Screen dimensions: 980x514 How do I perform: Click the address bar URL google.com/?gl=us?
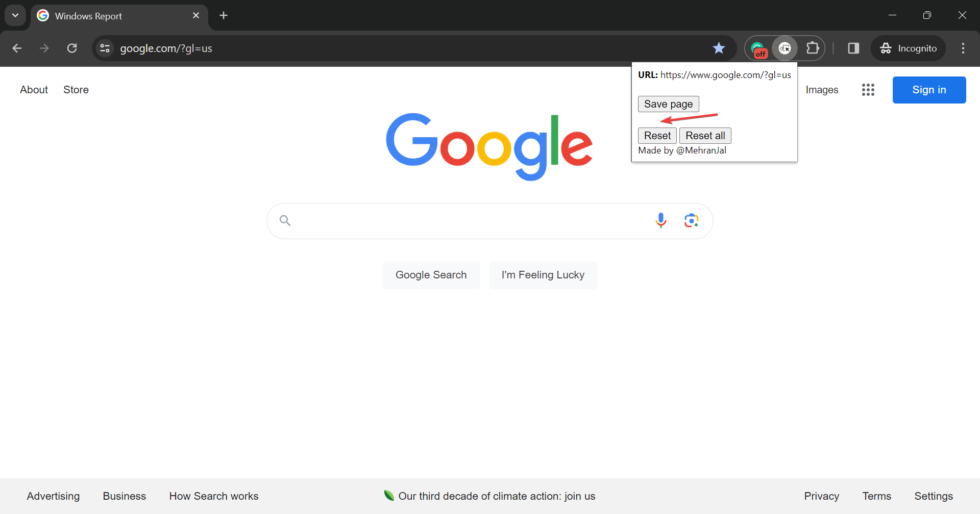point(166,48)
